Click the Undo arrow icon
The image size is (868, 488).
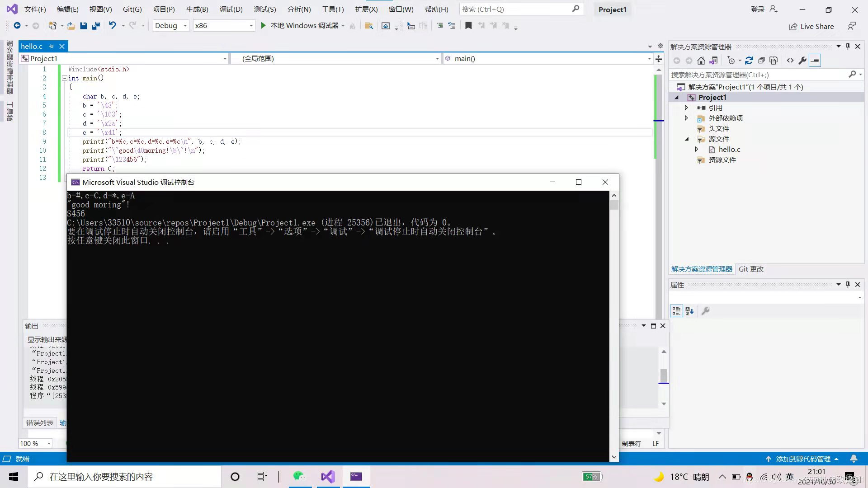coord(112,26)
